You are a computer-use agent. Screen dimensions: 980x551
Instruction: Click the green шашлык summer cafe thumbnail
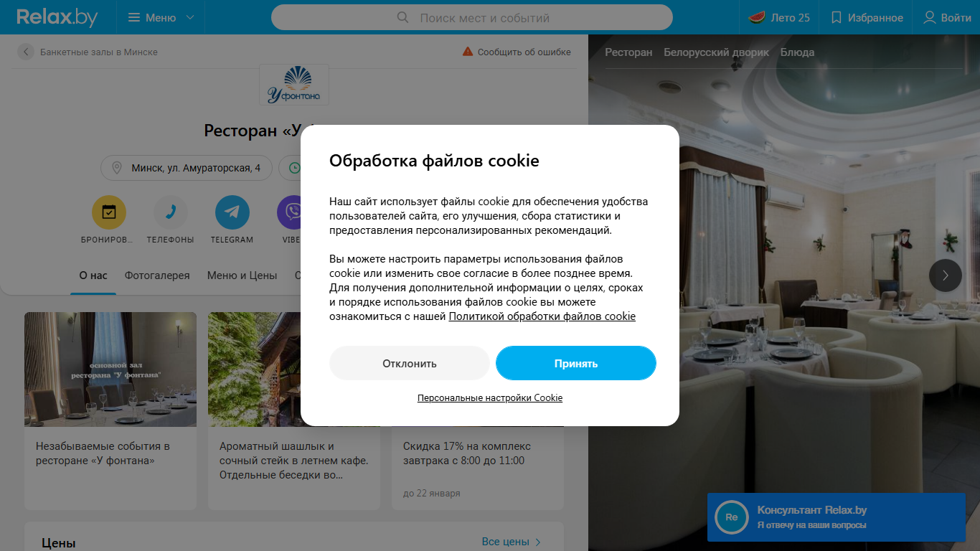tap(254, 369)
